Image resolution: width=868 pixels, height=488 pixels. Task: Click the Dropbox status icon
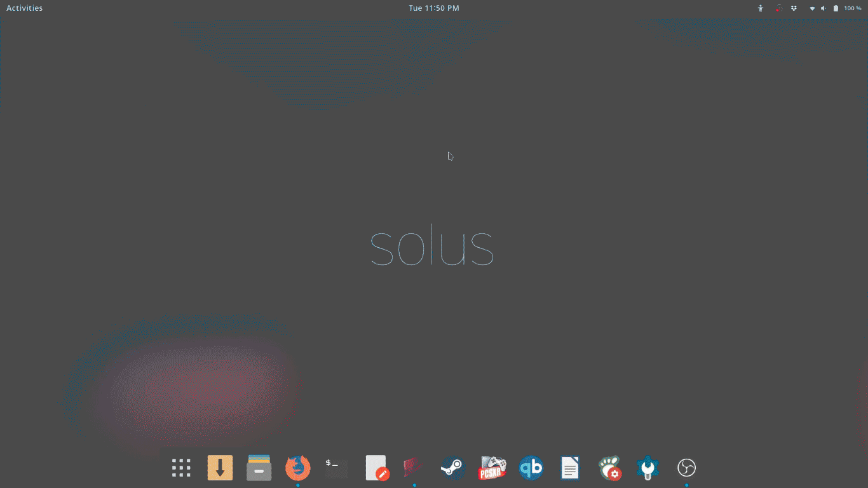[794, 8]
